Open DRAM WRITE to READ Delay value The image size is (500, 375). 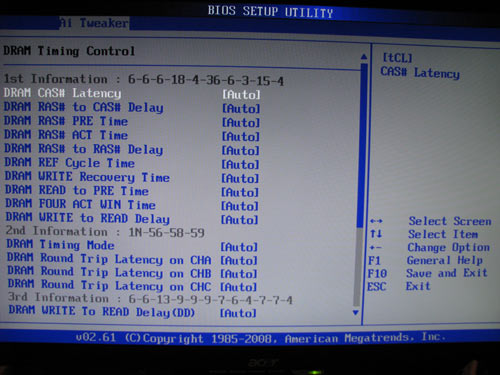pos(240,220)
